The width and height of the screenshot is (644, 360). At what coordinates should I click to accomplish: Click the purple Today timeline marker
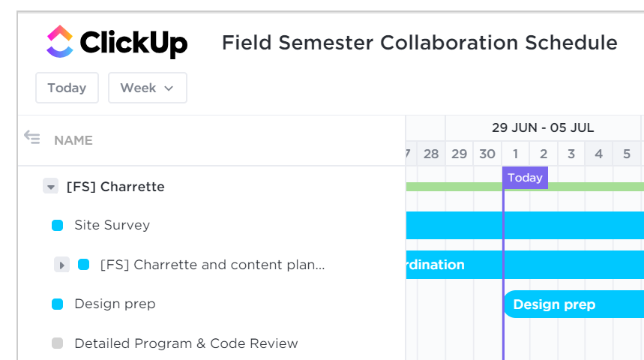coord(526,178)
